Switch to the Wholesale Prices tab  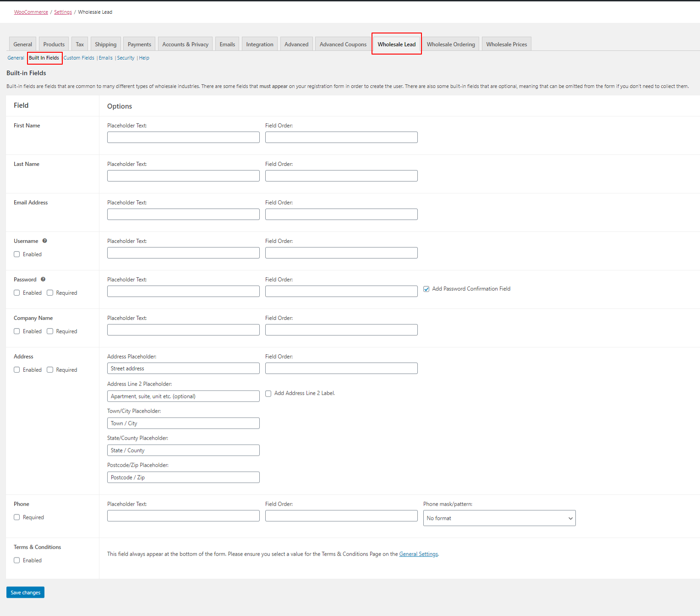click(506, 44)
